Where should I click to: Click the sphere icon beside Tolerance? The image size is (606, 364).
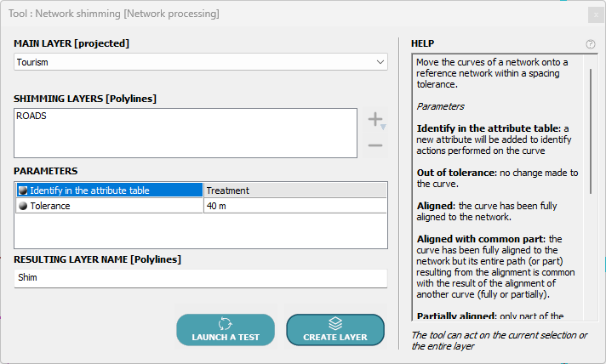pyautogui.click(x=23, y=206)
